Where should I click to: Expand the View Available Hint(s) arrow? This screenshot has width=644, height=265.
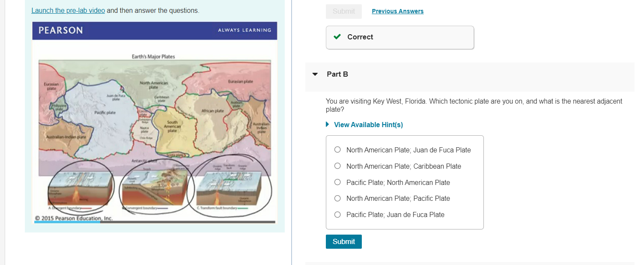click(328, 125)
